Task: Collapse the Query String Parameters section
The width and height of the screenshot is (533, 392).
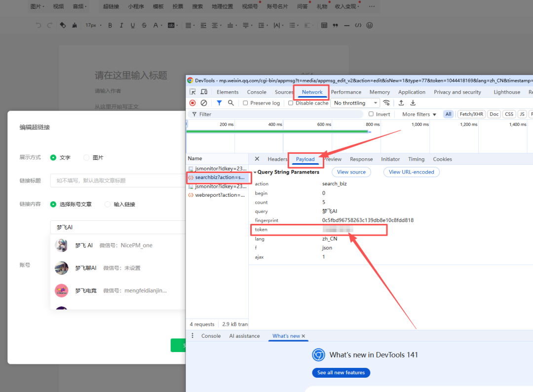Action: tap(255, 173)
